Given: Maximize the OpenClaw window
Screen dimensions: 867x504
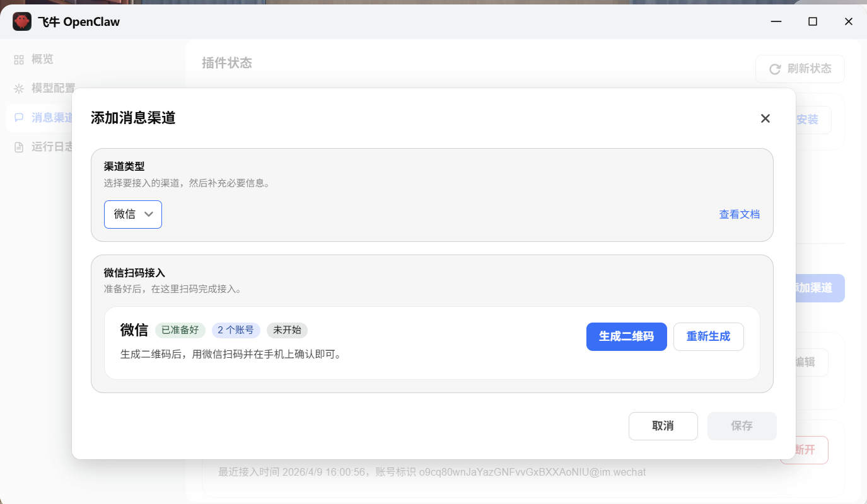Looking at the screenshot, I should click(x=812, y=21).
